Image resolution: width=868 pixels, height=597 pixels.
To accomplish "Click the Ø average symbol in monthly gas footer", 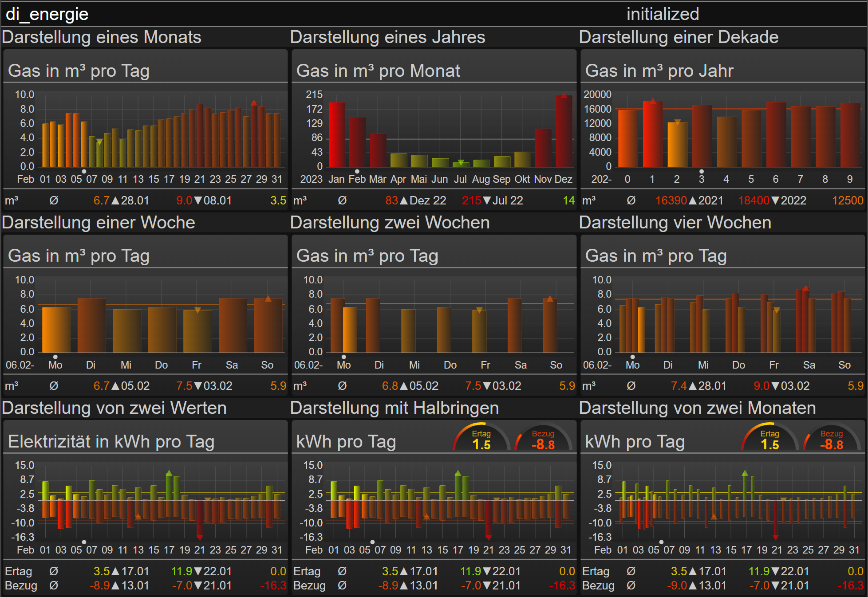I will tap(54, 200).
